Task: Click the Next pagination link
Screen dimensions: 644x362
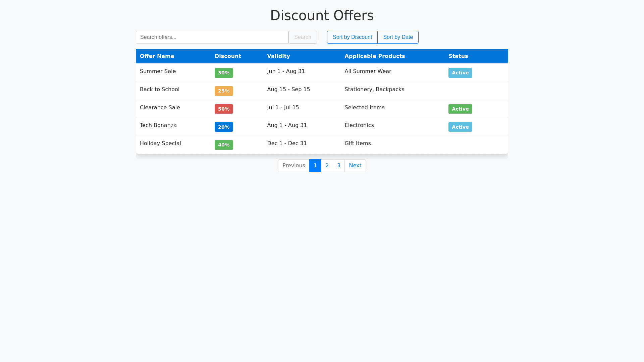Action: 355,166
